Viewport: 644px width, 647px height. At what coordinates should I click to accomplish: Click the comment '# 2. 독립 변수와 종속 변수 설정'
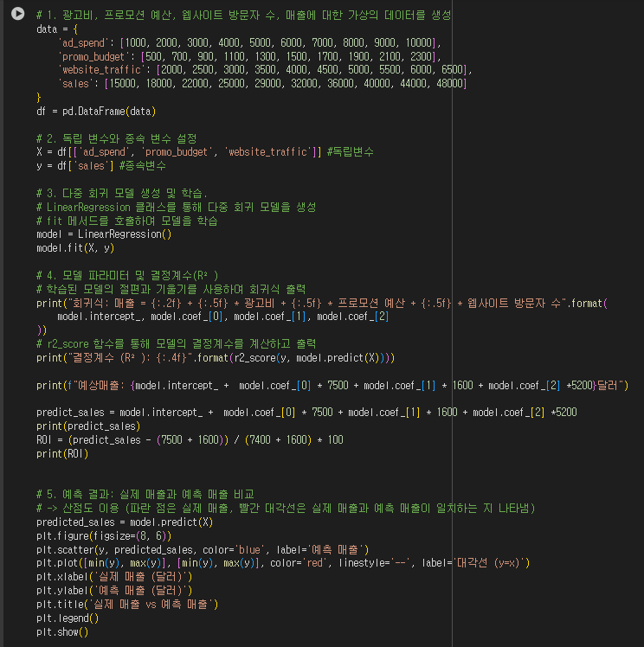click(117, 138)
